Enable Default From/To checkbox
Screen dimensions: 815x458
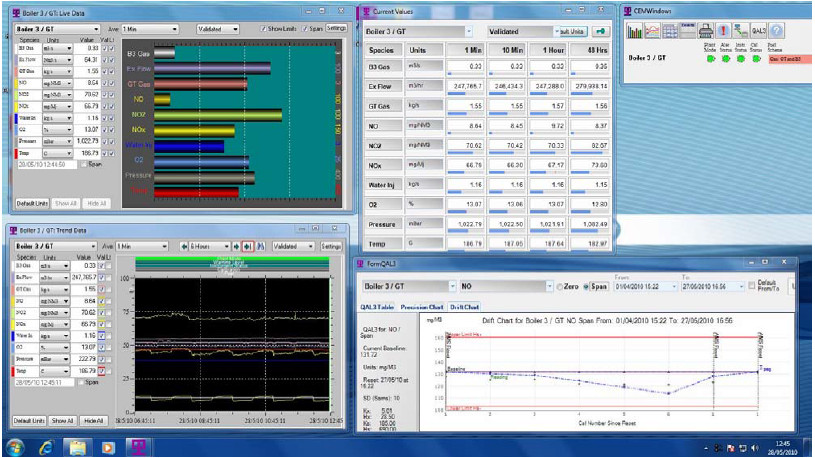click(x=752, y=286)
